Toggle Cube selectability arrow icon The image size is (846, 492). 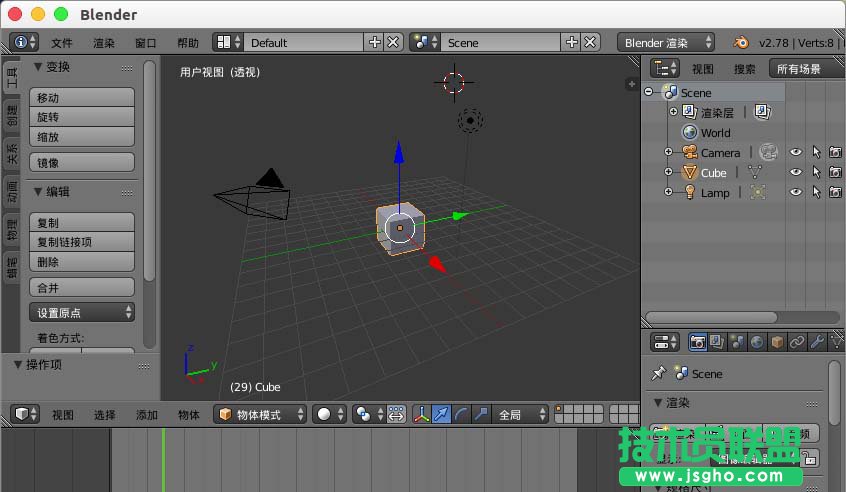click(816, 172)
